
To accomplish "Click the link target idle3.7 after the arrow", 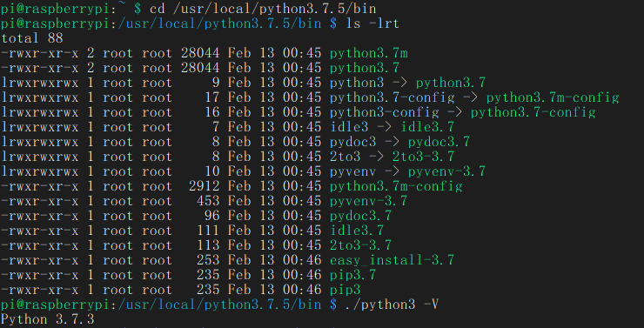I will (427, 127).
